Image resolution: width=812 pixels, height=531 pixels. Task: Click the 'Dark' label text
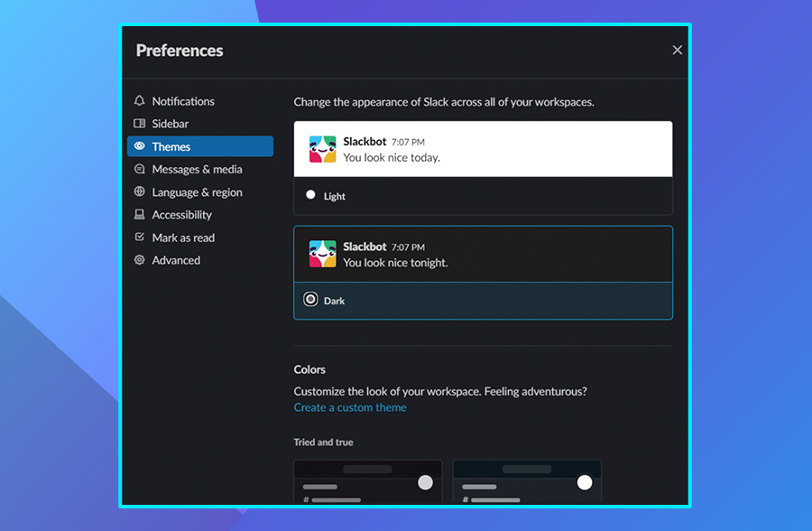click(334, 301)
